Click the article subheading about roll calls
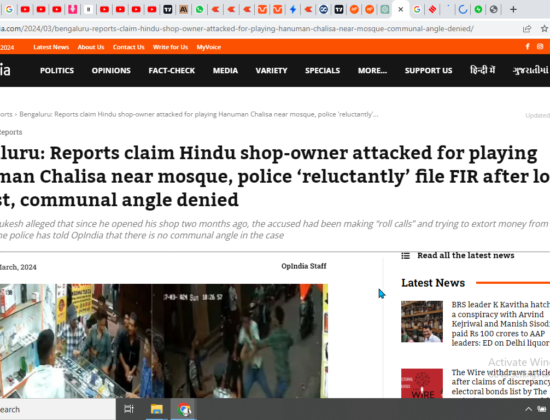The width and height of the screenshot is (550, 420). [x=274, y=229]
